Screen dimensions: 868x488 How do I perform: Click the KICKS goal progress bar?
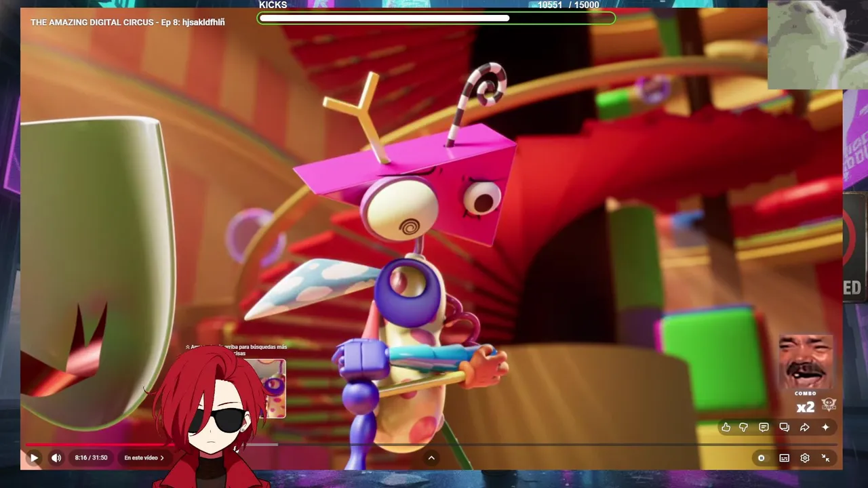437,18
